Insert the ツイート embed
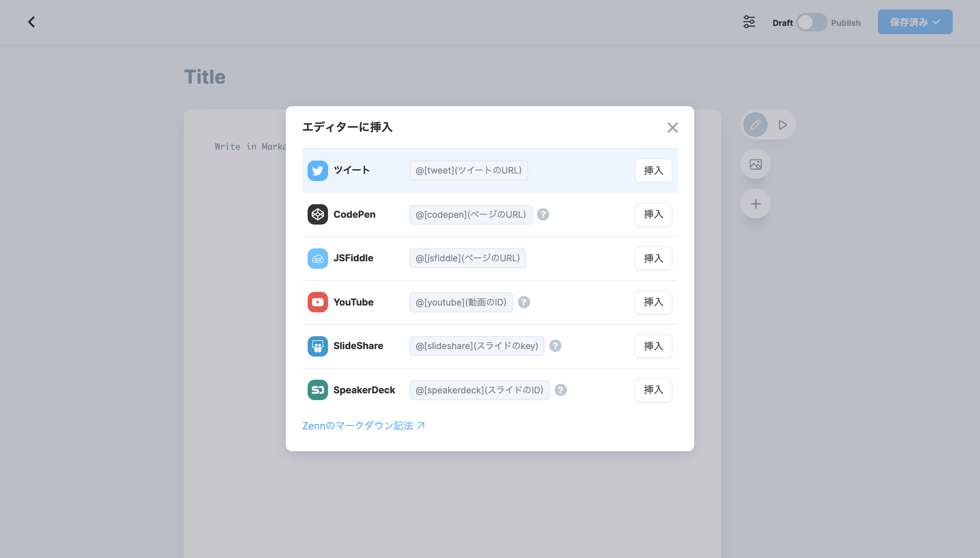This screenshot has height=558, width=980. pos(653,170)
